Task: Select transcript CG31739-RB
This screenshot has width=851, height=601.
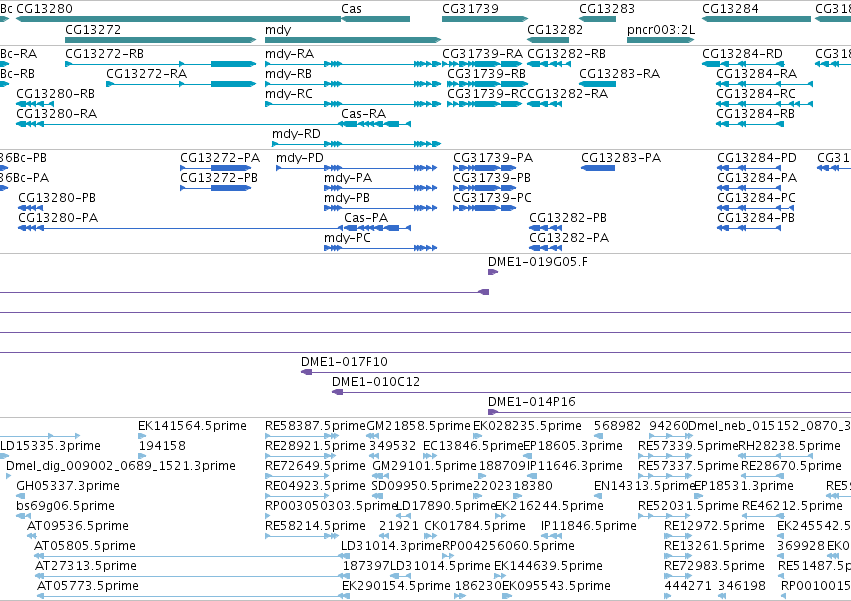Action: (487, 74)
